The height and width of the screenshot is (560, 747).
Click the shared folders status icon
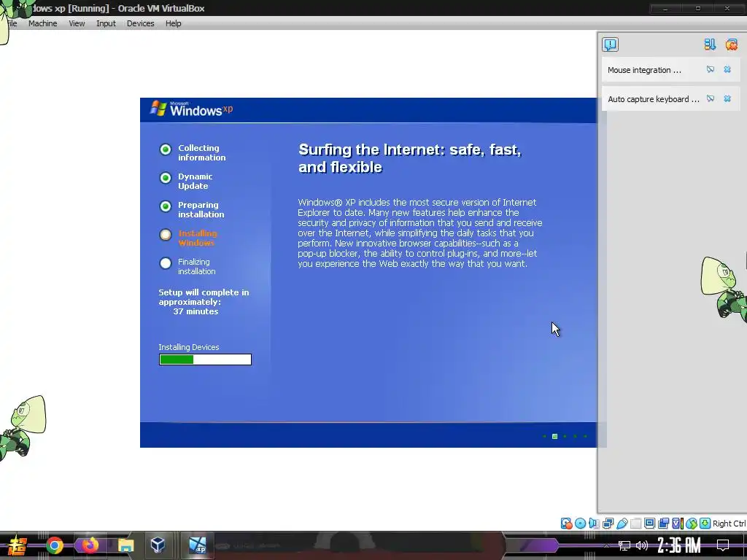[x=635, y=524]
